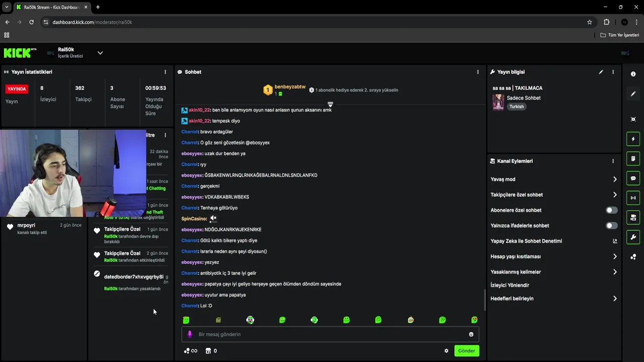Click the purple microphone icon in message box

(190, 334)
